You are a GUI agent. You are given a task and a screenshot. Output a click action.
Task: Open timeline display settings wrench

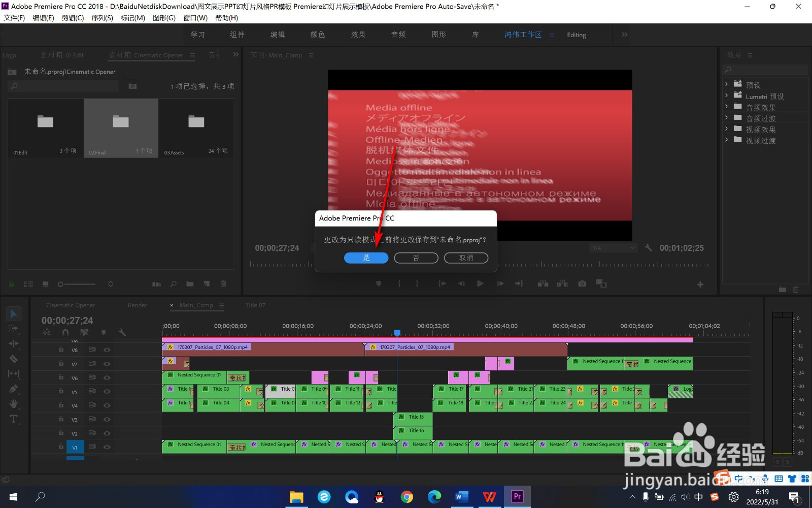122,332
